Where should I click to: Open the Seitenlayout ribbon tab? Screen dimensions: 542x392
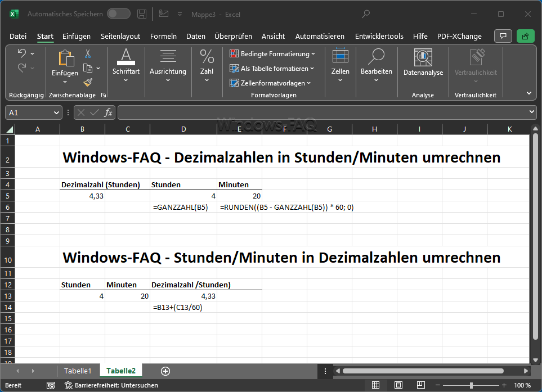(x=120, y=36)
